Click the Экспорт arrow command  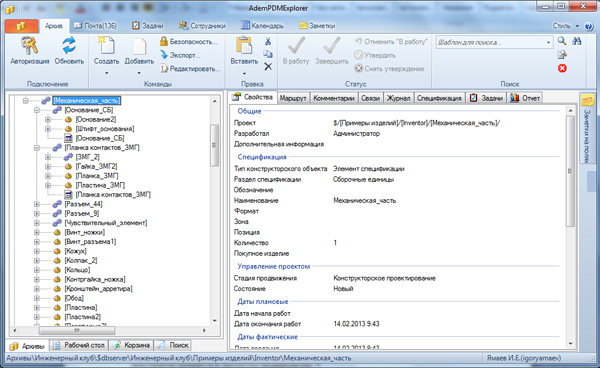pyautogui.click(x=180, y=55)
